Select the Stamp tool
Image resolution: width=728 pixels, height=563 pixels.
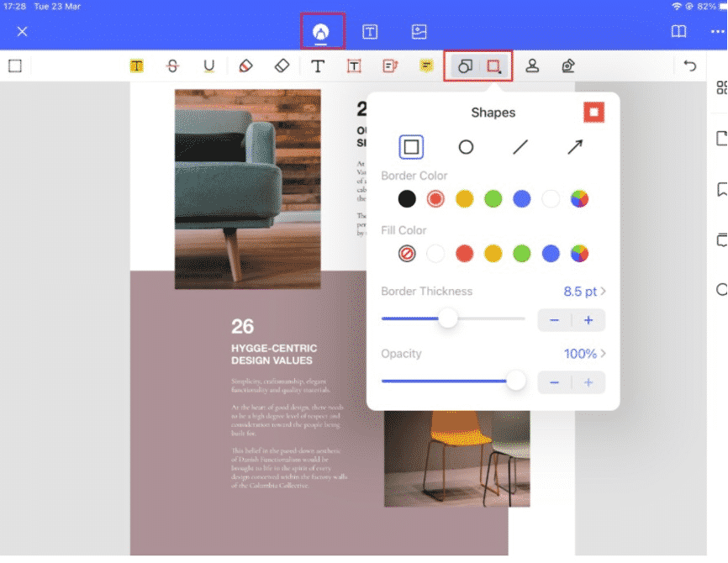(x=568, y=65)
